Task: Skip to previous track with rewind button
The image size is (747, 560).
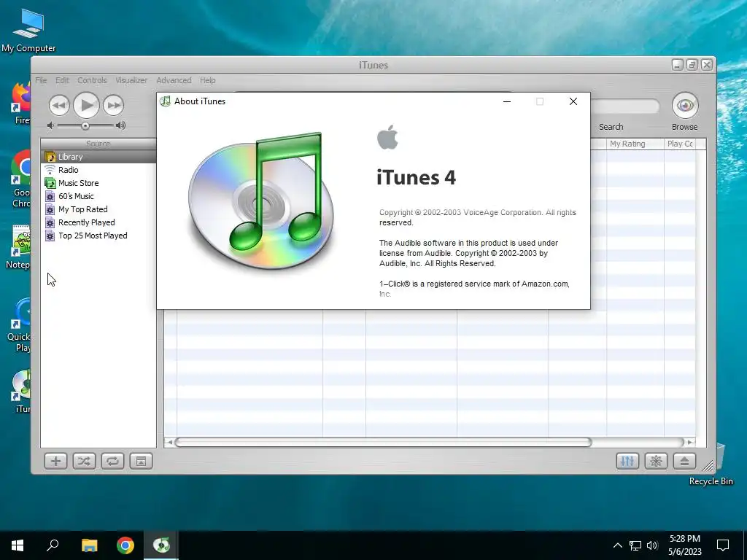Action: coord(59,105)
